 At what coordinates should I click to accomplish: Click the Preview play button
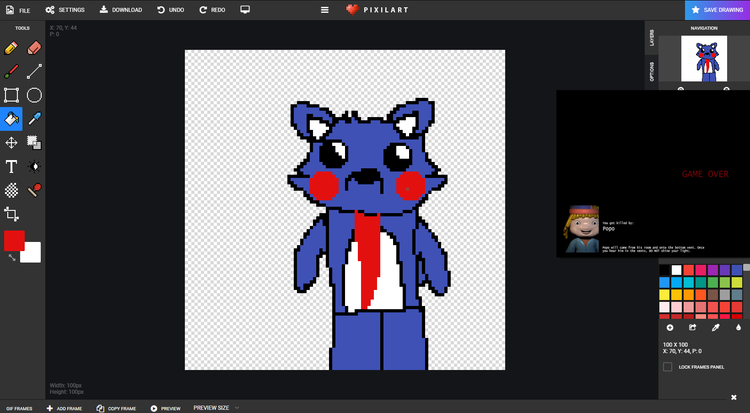[x=165, y=408]
